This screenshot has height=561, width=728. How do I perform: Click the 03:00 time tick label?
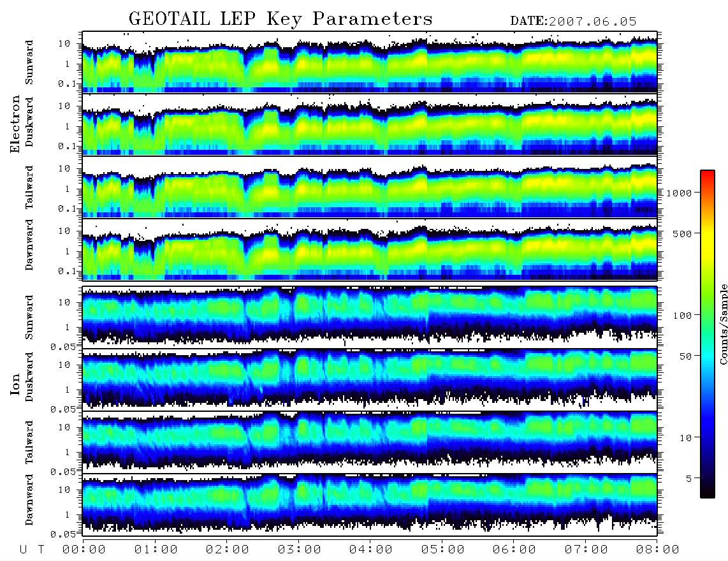[299, 550]
